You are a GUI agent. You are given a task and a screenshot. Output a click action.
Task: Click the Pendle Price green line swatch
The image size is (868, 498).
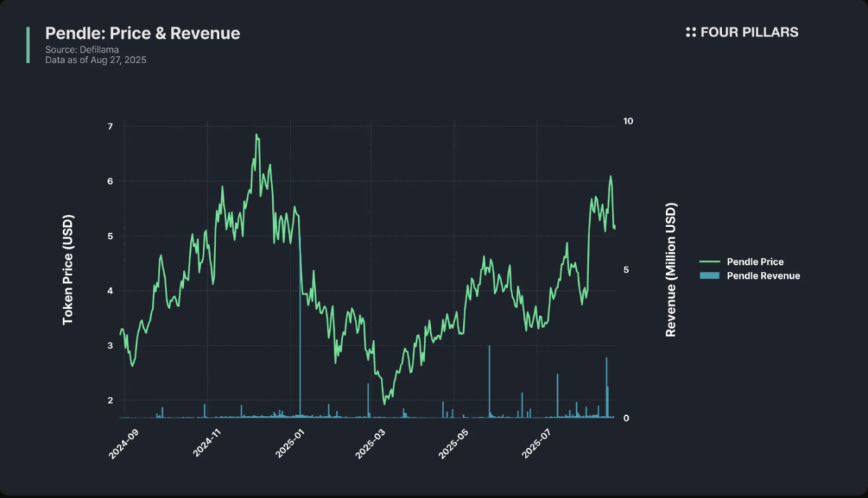710,262
